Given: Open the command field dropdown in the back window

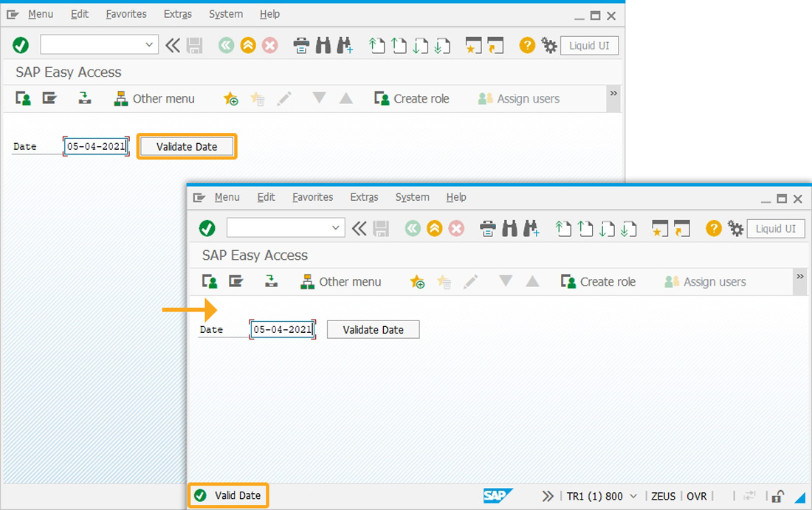Looking at the screenshot, I should [x=149, y=44].
